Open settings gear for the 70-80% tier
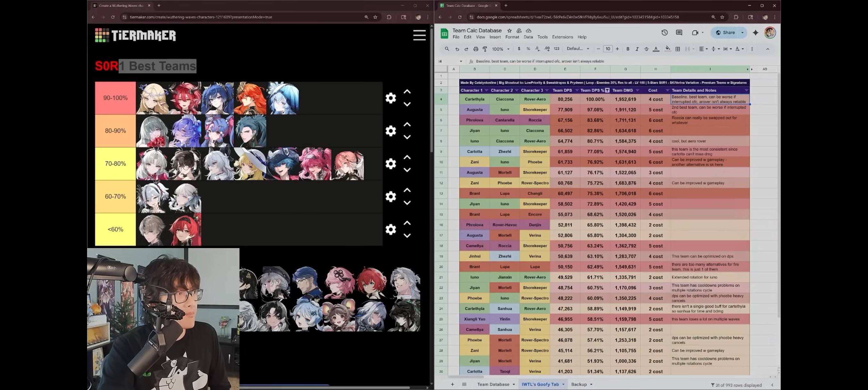868x390 pixels. 390,164
